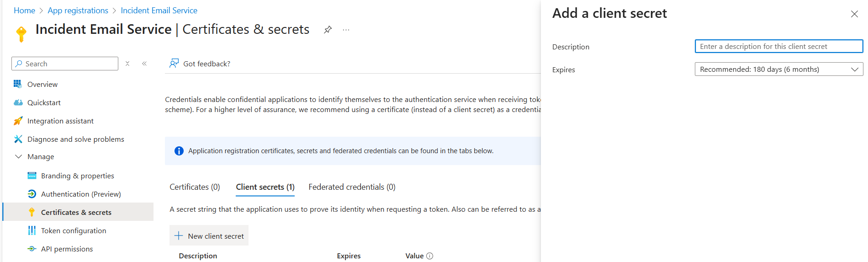Select the Client secrets (1) tab
The image size is (868, 262).
tap(265, 187)
